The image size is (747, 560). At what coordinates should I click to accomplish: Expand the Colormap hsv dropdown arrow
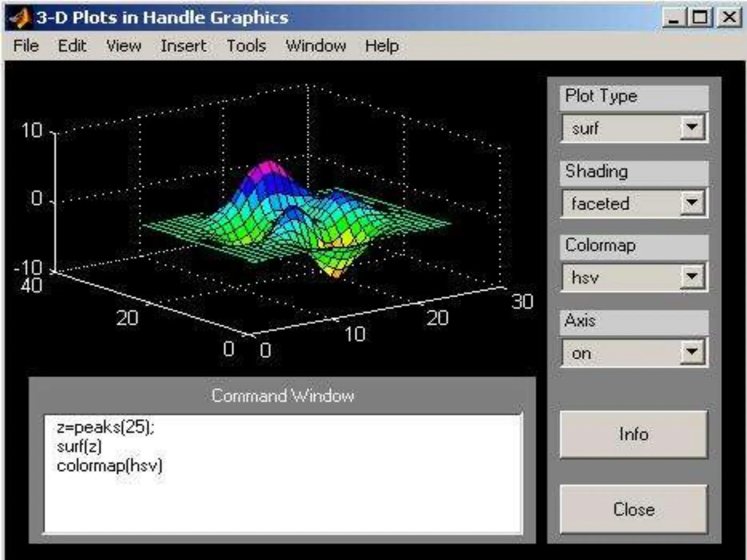tap(692, 277)
